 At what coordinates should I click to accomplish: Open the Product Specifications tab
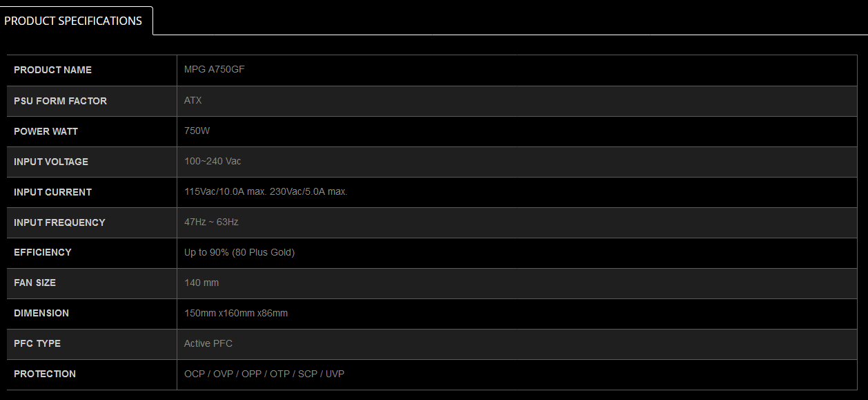click(x=73, y=21)
